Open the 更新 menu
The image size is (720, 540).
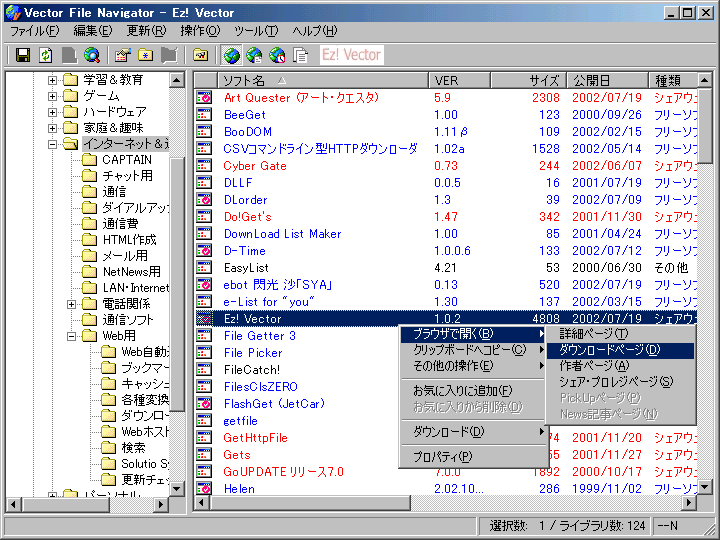[x=146, y=31]
